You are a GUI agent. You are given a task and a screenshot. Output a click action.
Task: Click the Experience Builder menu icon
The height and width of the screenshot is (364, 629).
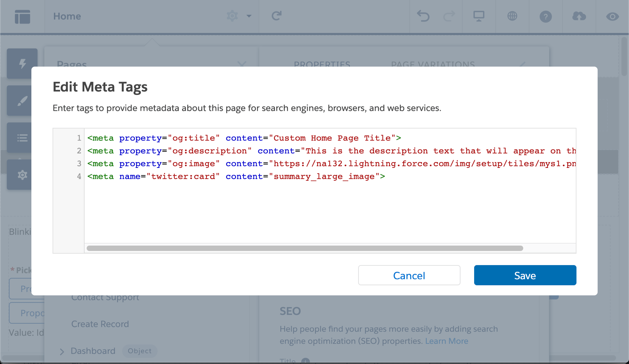(23, 16)
